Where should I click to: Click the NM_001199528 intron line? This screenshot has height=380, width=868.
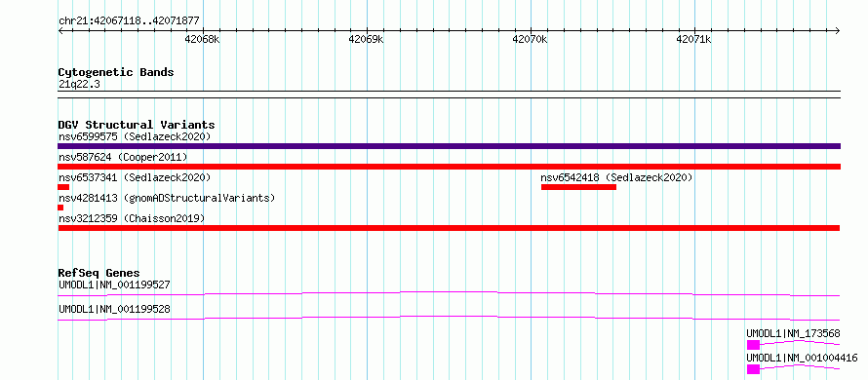pyautogui.click(x=449, y=318)
